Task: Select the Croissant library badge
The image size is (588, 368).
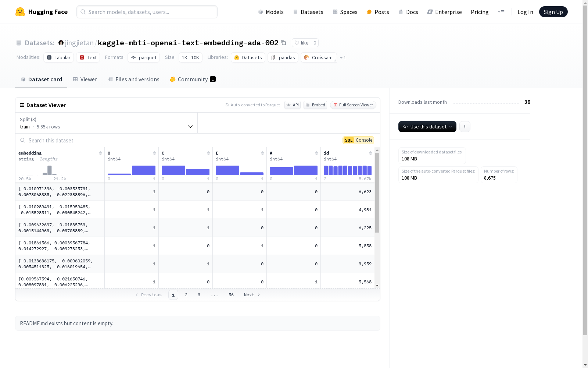Action: coord(318,57)
